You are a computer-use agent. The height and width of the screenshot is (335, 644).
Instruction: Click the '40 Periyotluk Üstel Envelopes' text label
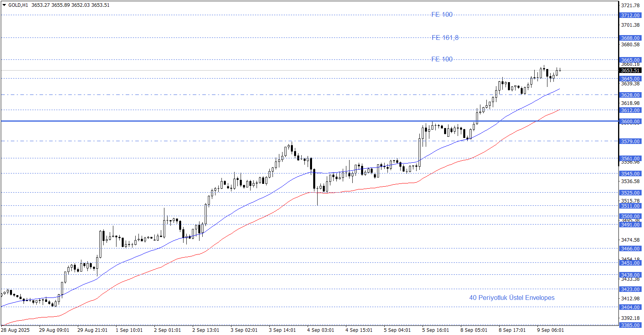[512, 298]
